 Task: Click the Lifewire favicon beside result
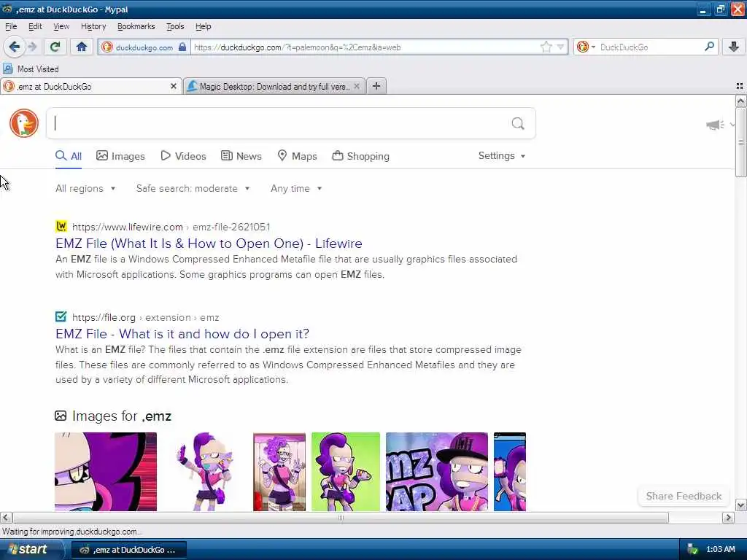coord(61,226)
